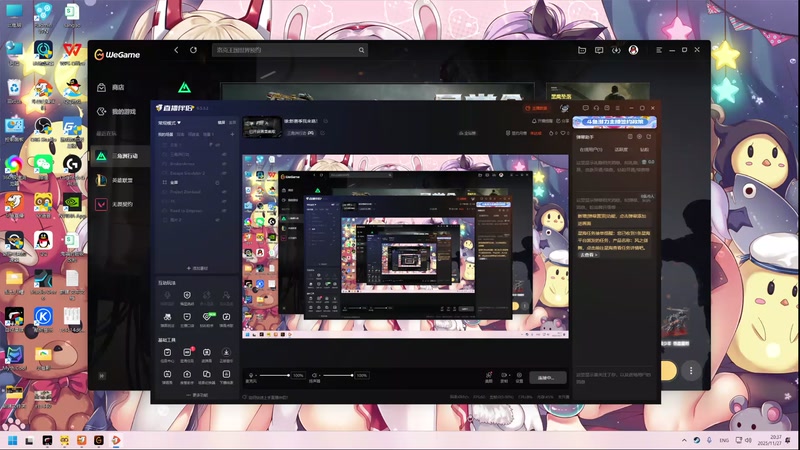
Task: Click the headset support icon in 直播伴侣 title bar
Action: [596, 108]
